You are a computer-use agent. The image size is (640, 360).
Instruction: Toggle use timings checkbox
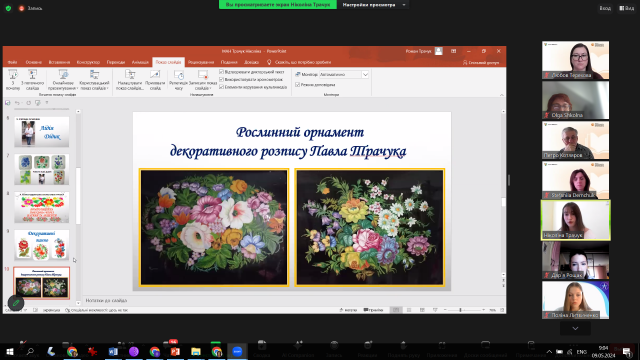pyautogui.click(x=222, y=79)
